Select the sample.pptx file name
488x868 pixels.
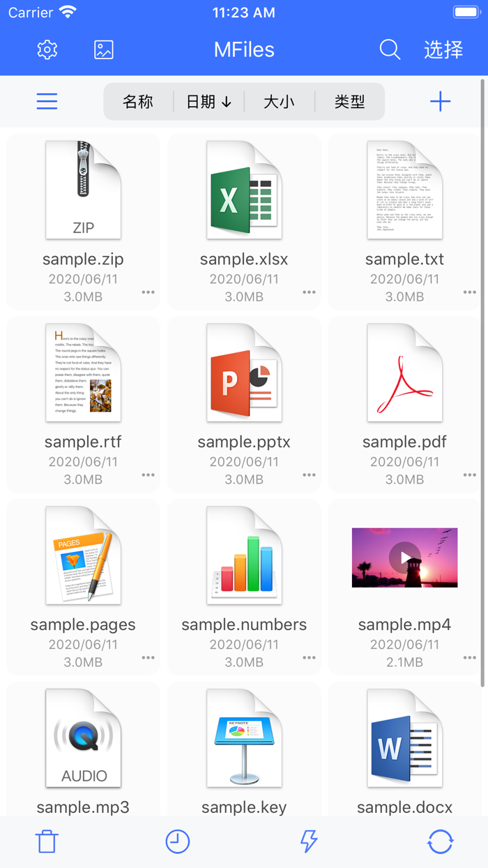coord(244,442)
